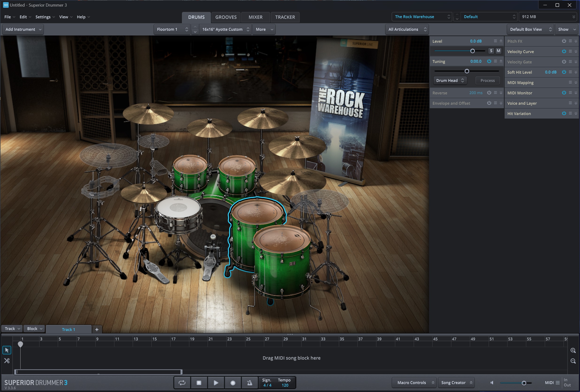Open the Track menu button

12,329
